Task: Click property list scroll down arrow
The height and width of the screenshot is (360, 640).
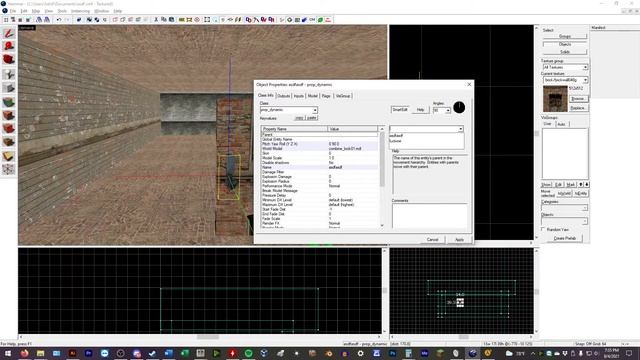Action: pyautogui.click(x=382, y=225)
